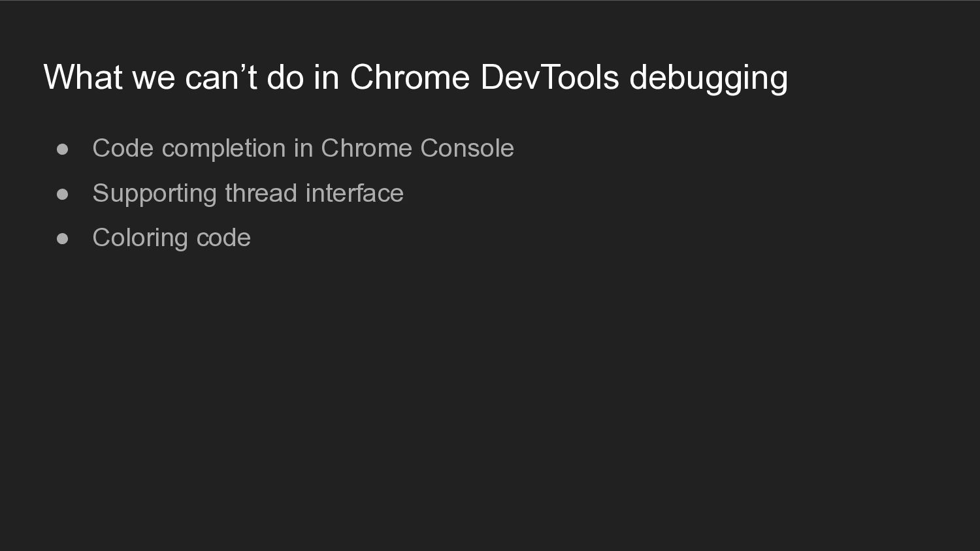This screenshot has height=551, width=980.
Task: Click the word Supporting in second bullet
Action: pos(154,195)
